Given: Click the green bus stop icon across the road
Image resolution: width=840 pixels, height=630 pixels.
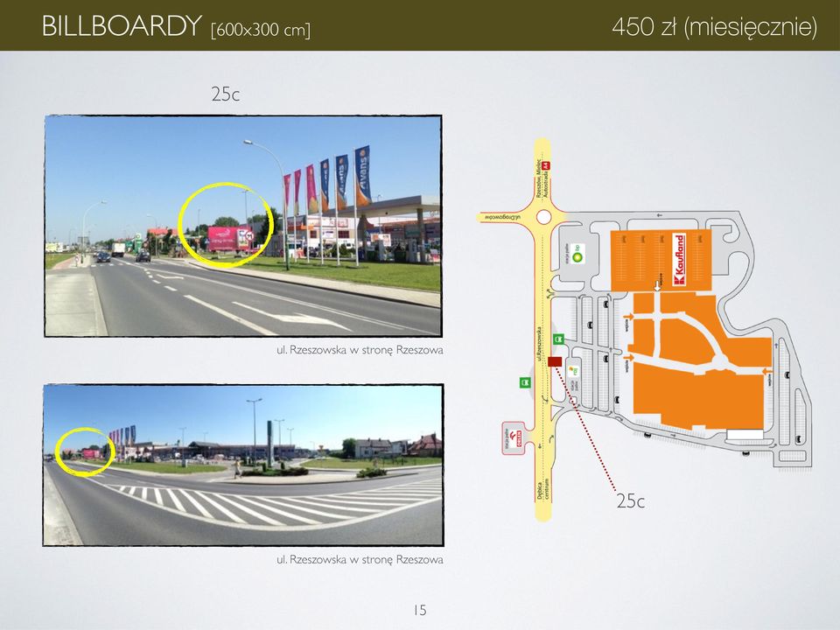Looking at the screenshot, I should pyautogui.click(x=526, y=382).
